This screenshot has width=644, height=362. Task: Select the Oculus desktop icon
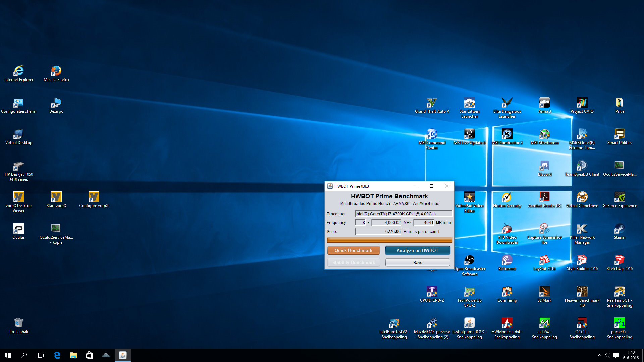[x=19, y=231]
